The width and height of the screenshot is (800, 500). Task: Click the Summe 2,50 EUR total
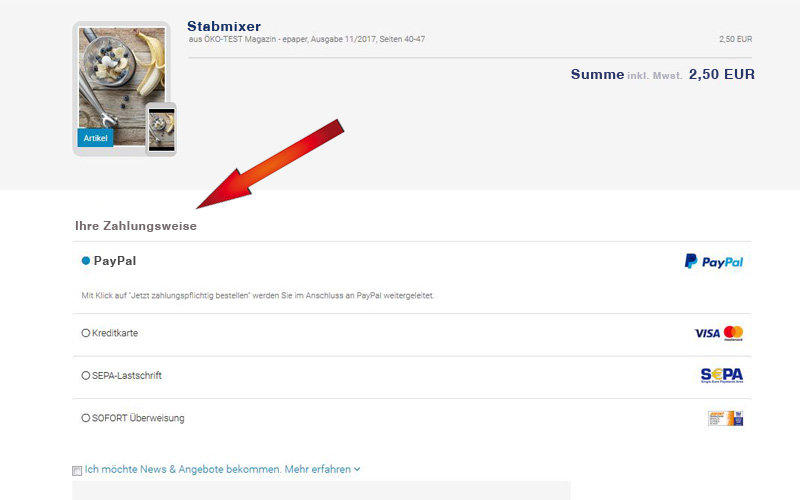[662, 74]
